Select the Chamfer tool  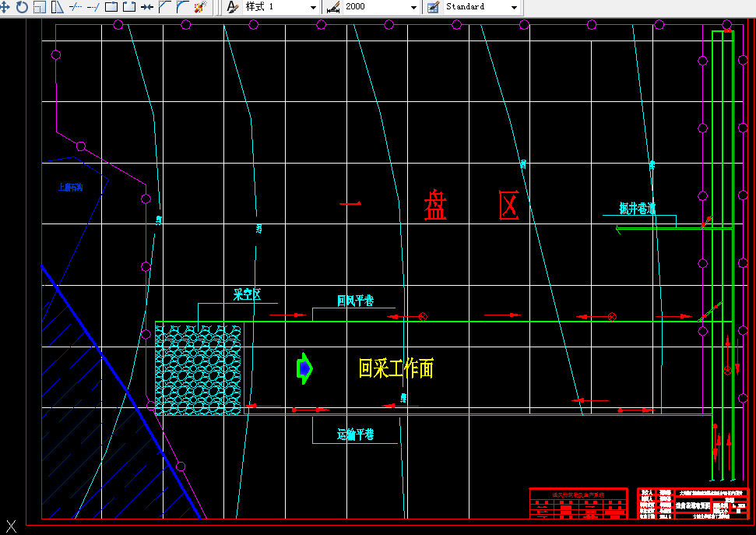pyautogui.click(x=164, y=7)
